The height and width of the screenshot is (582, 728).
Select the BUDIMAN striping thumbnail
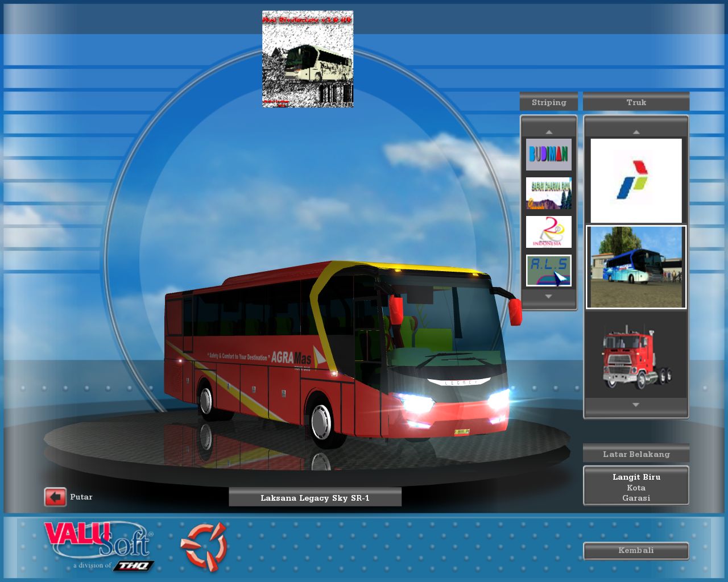(x=548, y=154)
